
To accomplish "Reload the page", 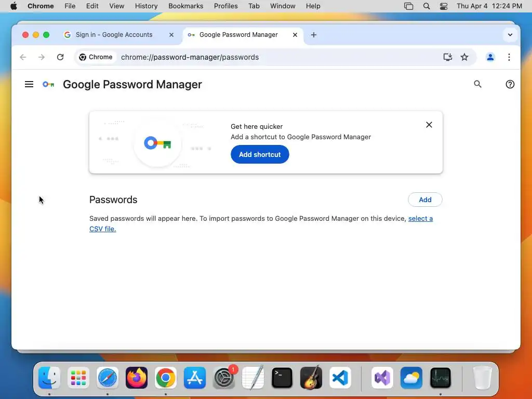I will click(x=60, y=57).
